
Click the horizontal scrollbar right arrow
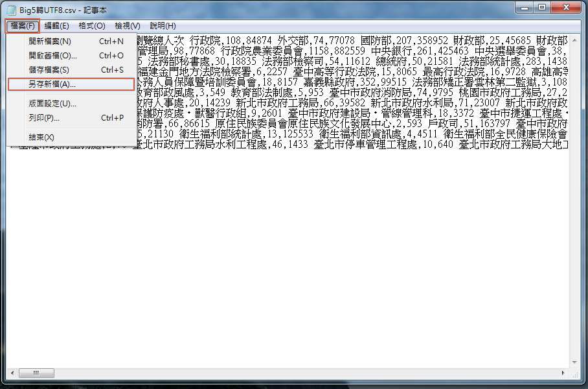(x=561, y=374)
